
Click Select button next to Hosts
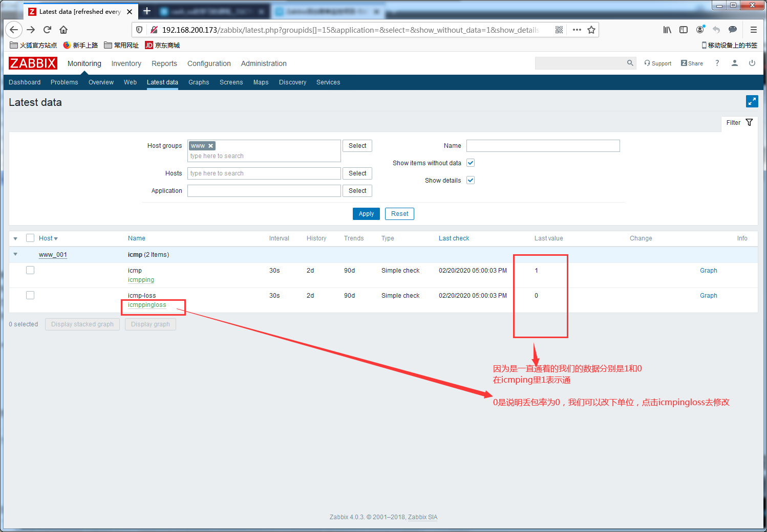[x=357, y=173]
